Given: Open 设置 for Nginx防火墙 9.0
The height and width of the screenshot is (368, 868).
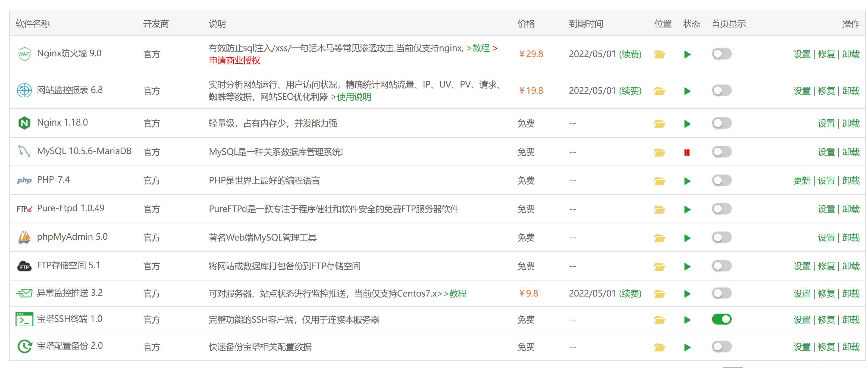Looking at the screenshot, I should coord(802,54).
